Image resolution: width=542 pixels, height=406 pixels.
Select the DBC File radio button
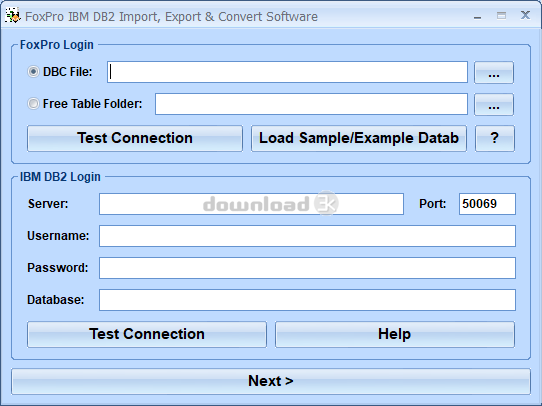pos(33,72)
